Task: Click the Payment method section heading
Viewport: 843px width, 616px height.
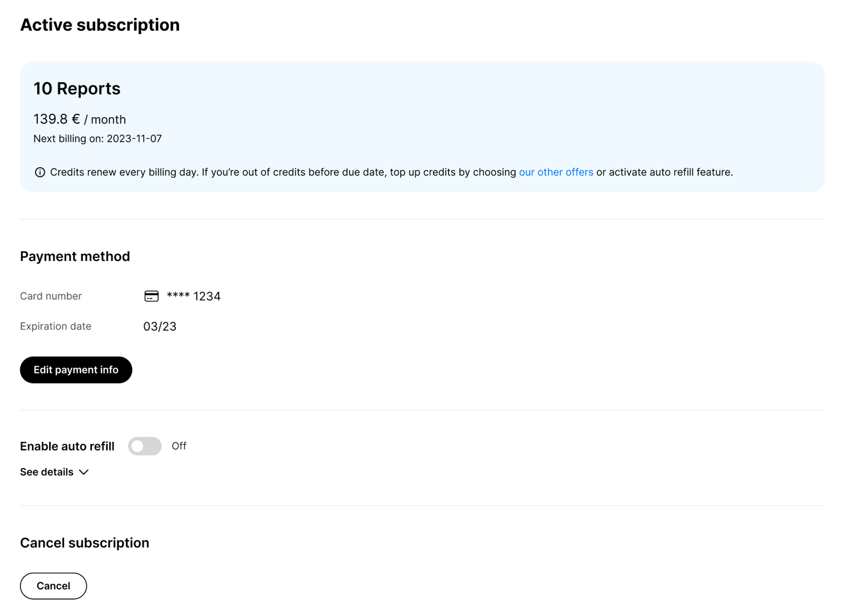Action: coord(75,256)
